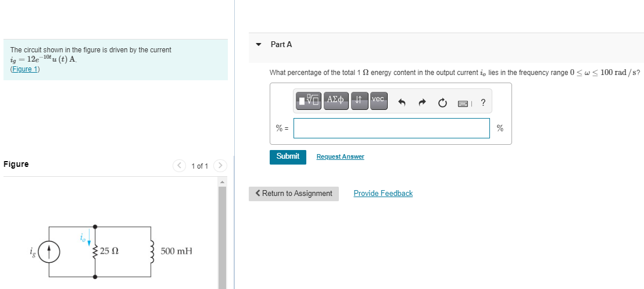Screen dimensions: 644x289
Task: Click the 25 Ω resistor label
Action: 109,251
